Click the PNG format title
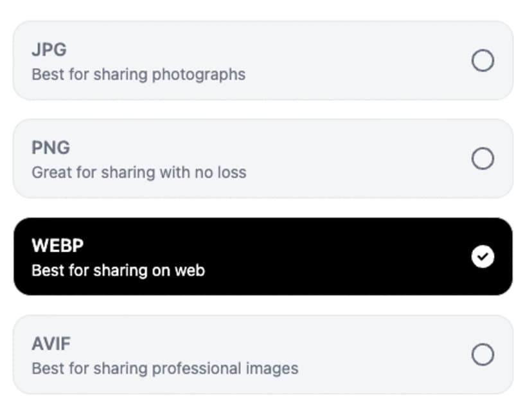The width and height of the screenshot is (532, 416). [x=51, y=147]
